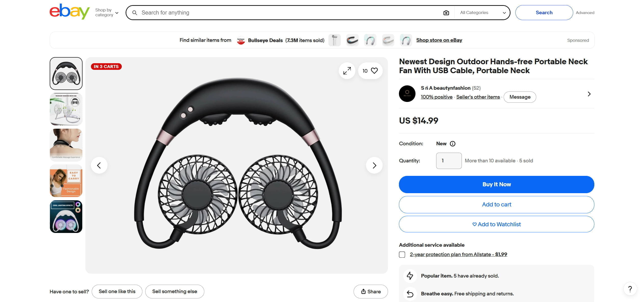Image resolution: width=644 pixels, height=302 pixels.
Task: Select massage hanging neck fan gallery thumbnail
Action: (x=66, y=109)
